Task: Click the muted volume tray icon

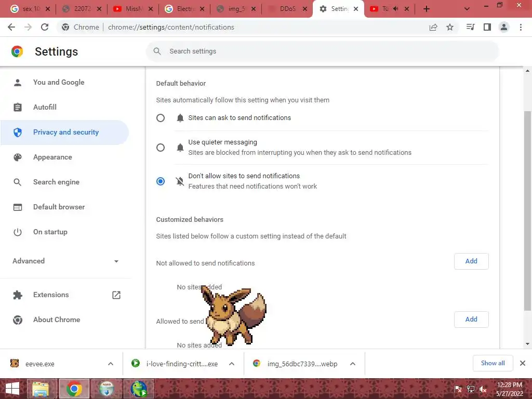Action: [x=483, y=389]
